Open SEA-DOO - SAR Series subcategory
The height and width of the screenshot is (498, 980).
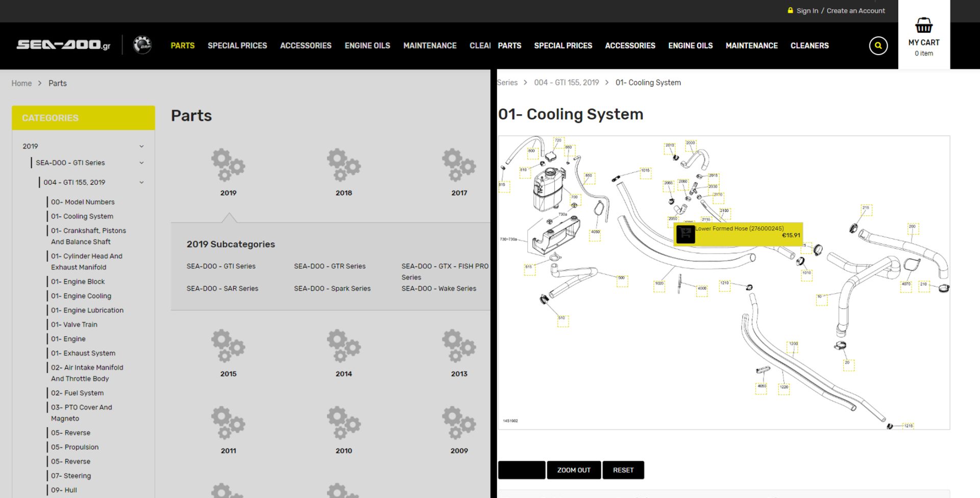tap(223, 289)
